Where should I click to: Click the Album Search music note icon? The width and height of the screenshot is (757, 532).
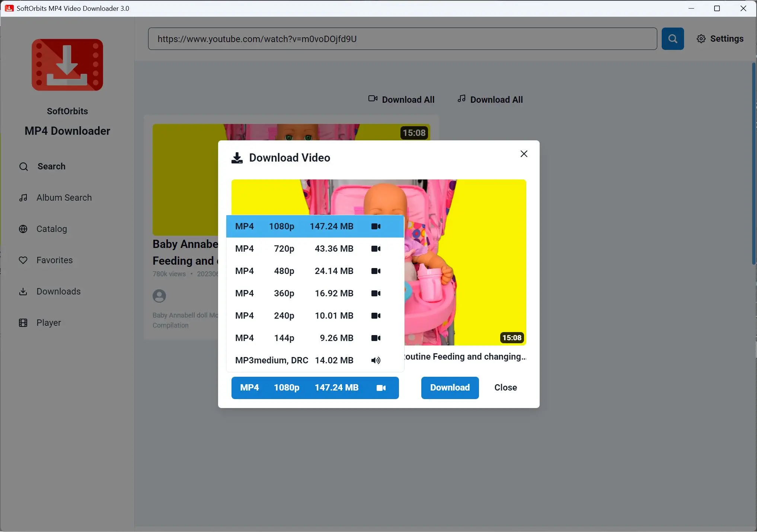23,198
